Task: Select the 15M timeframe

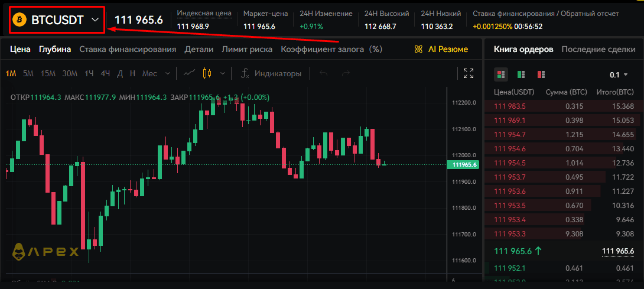Action: tap(48, 74)
